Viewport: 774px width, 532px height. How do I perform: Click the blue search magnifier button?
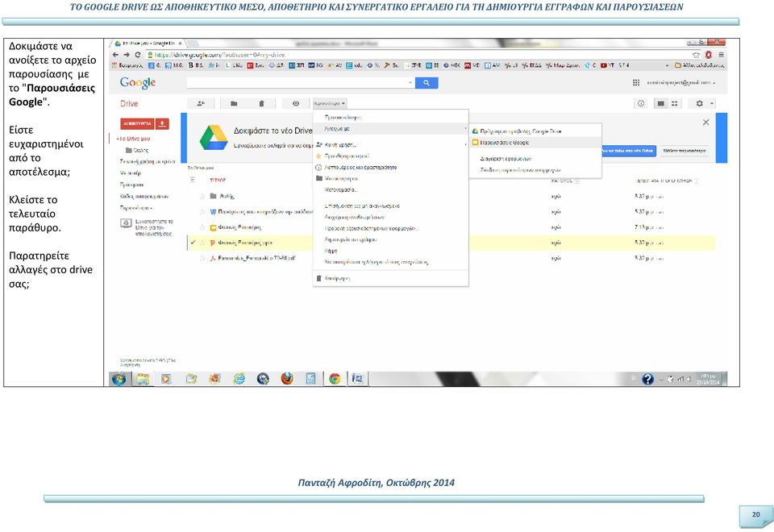click(427, 83)
